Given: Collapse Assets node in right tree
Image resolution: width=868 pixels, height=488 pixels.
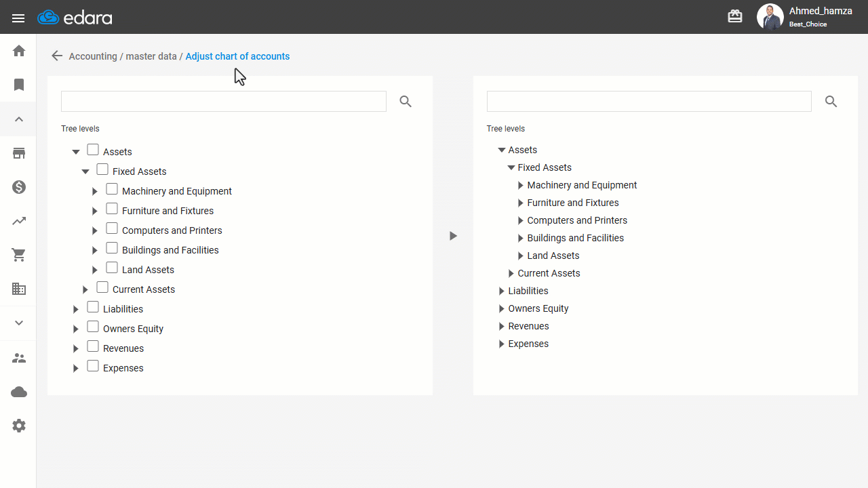Looking at the screenshot, I should tap(502, 150).
